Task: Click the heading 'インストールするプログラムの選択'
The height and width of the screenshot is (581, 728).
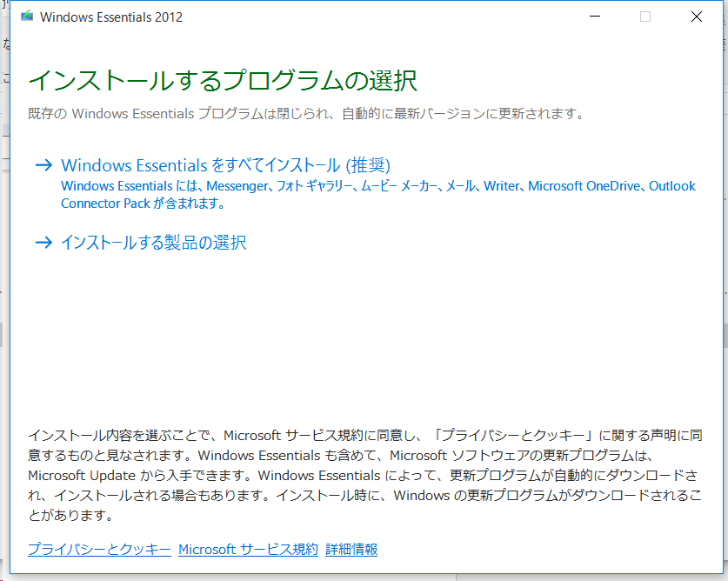Action: click(x=223, y=80)
